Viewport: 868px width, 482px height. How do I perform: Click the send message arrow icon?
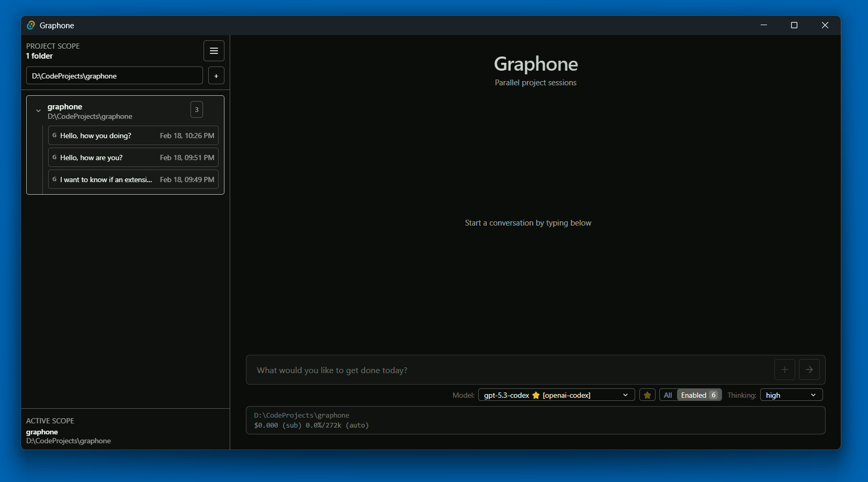[x=809, y=369]
